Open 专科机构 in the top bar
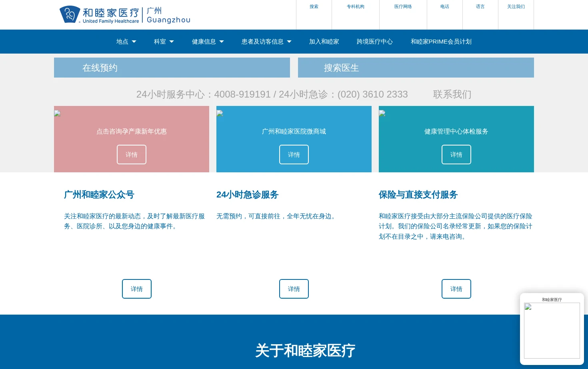588x369 pixels. (x=356, y=6)
